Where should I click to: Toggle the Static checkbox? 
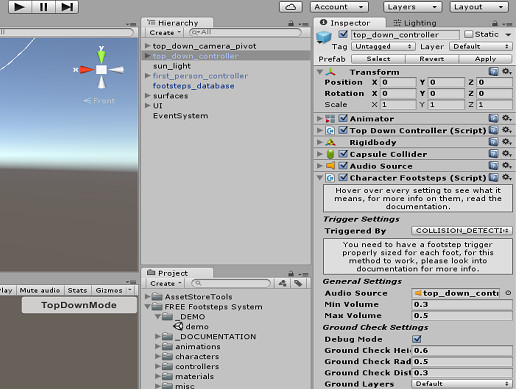(x=469, y=34)
